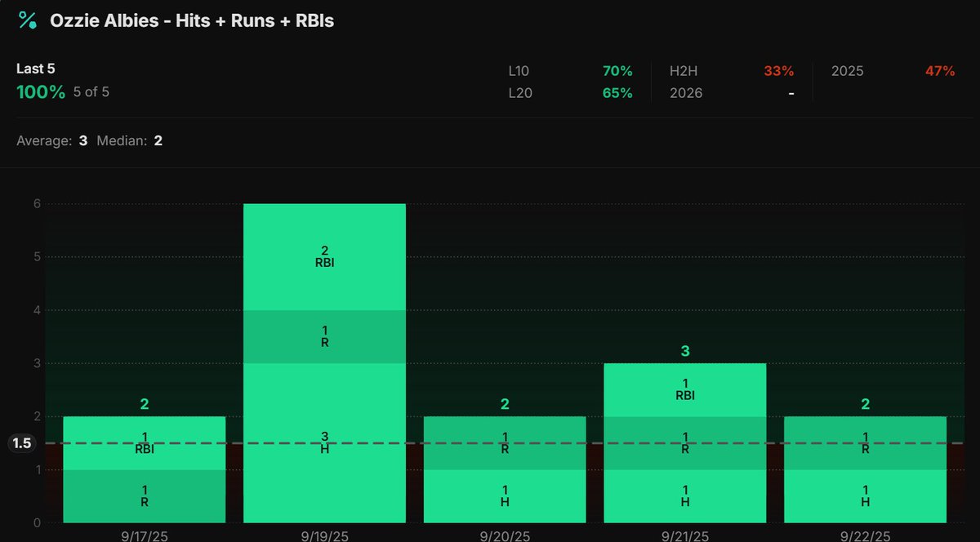Click the 2026 stat entry
The width and height of the screenshot is (980, 542).
[x=686, y=93]
